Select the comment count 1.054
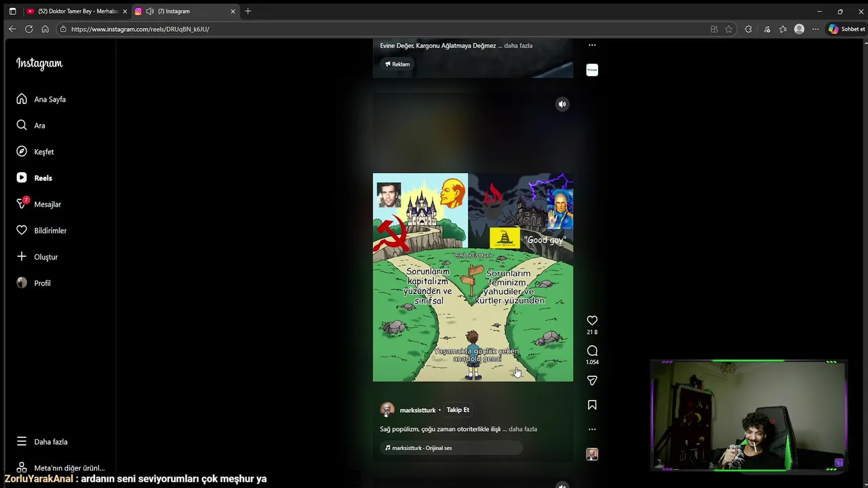 pyautogui.click(x=592, y=362)
